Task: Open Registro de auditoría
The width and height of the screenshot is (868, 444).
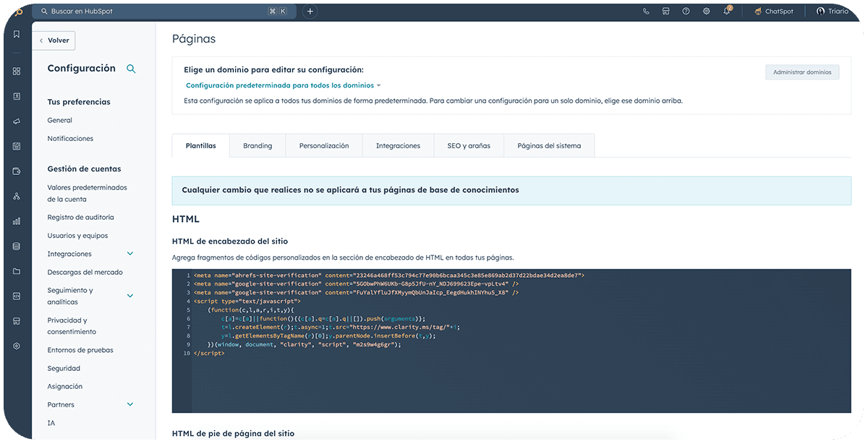Action: pos(80,218)
